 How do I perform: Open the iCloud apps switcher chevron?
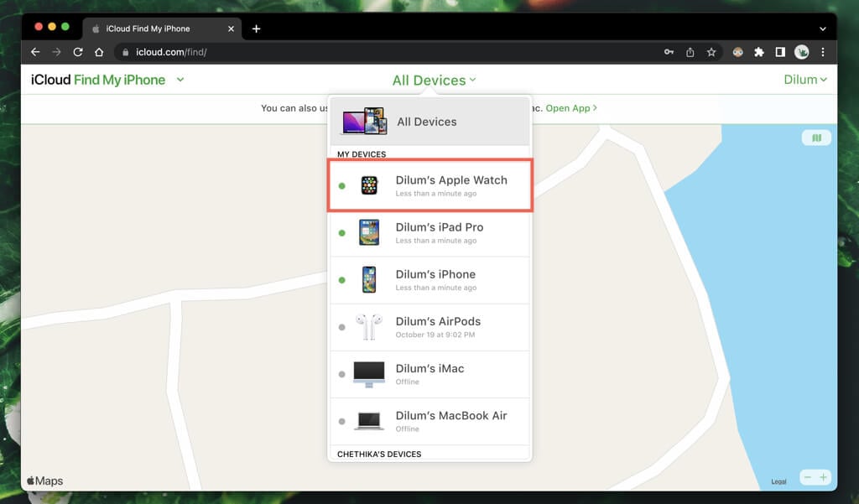click(180, 80)
